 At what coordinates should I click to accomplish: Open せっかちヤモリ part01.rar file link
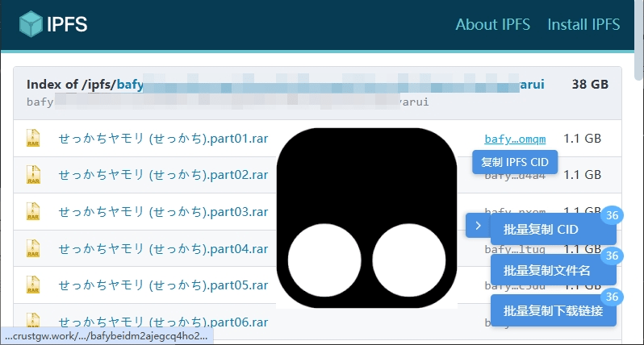point(163,139)
